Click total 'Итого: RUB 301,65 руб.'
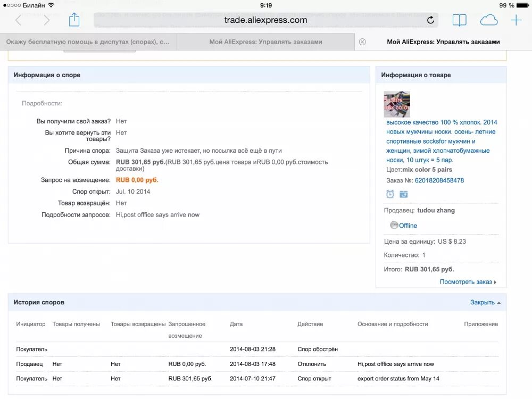This screenshot has width=532, height=399. click(x=419, y=269)
